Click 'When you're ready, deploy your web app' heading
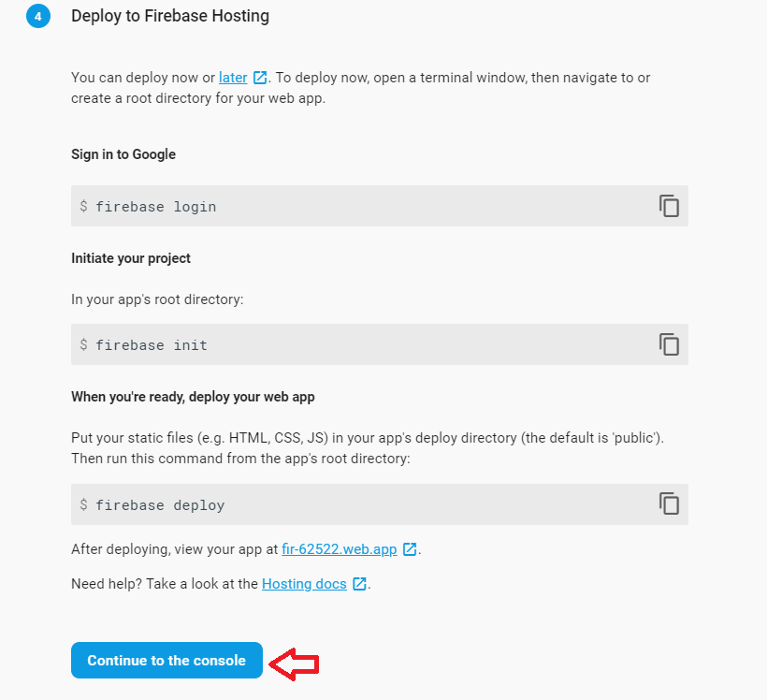 193,397
